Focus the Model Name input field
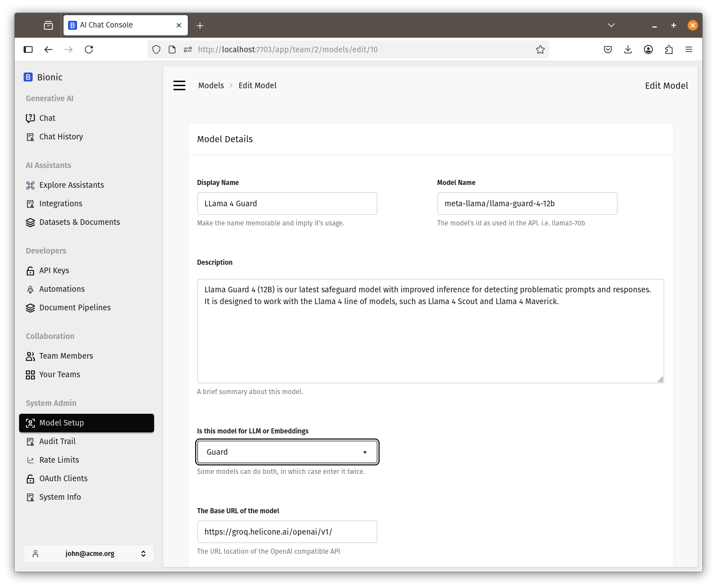Image resolution: width=717 pixels, height=588 pixels. [x=526, y=203]
